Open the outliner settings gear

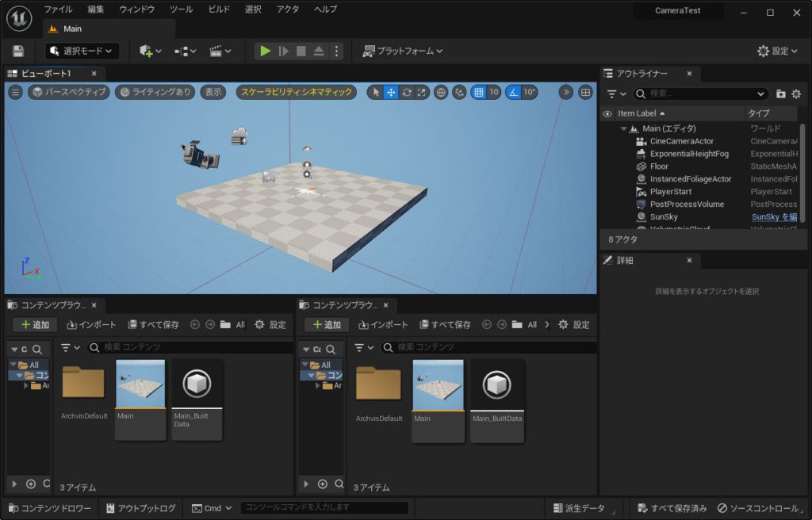point(796,94)
